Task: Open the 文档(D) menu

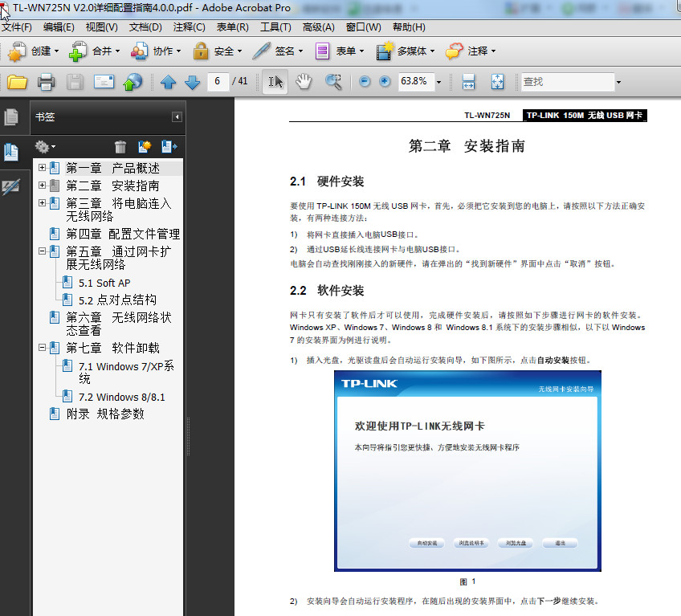Action: pos(145,27)
